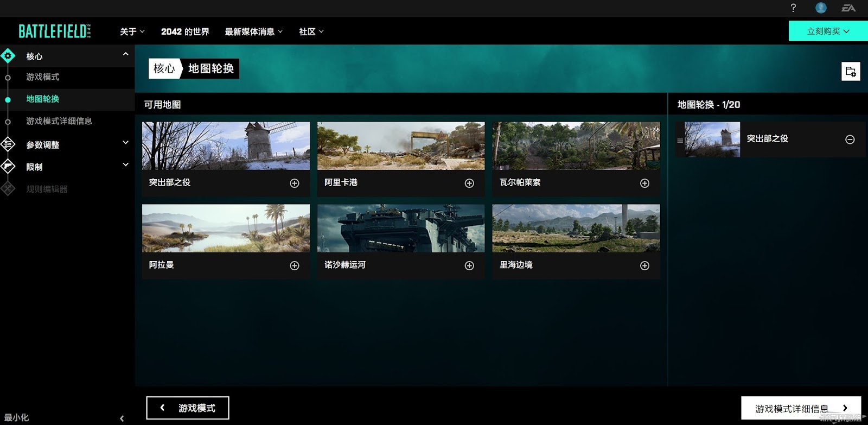Viewport: 868px width, 425px height.
Task: Remove 突出部之役 from rotation with minus icon
Action: (x=850, y=139)
